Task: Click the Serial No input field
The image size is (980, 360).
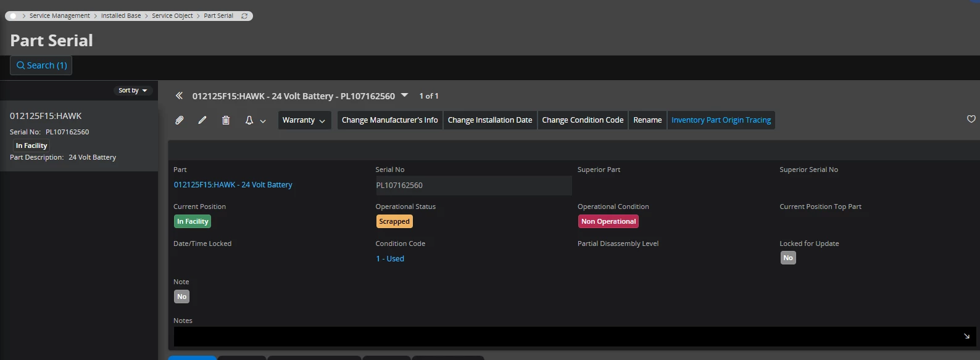Action: (473, 186)
